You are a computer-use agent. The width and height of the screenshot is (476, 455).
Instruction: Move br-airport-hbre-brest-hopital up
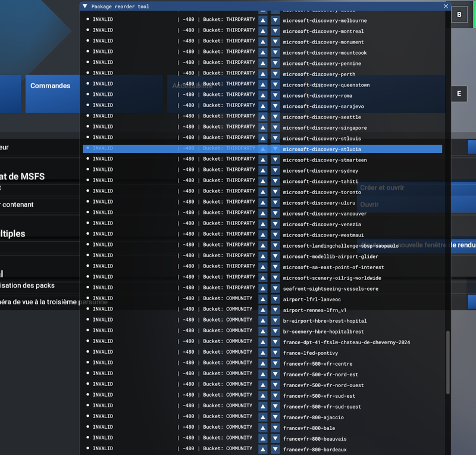(263, 320)
